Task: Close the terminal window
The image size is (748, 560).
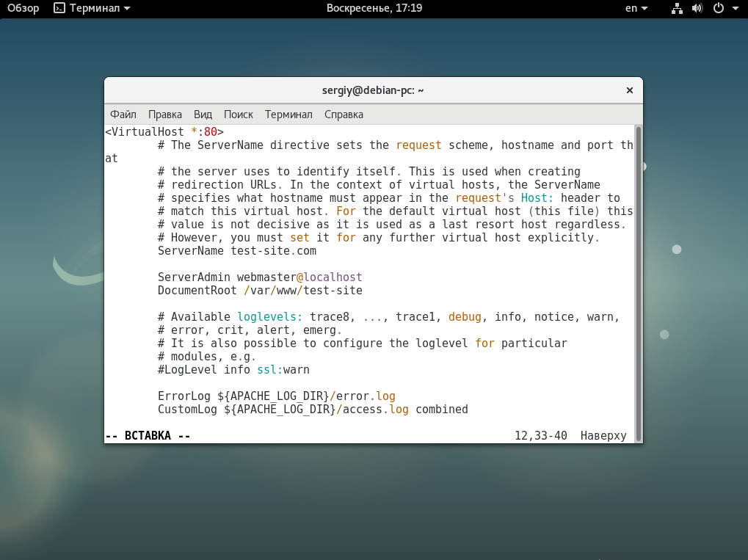Action: pyautogui.click(x=629, y=90)
